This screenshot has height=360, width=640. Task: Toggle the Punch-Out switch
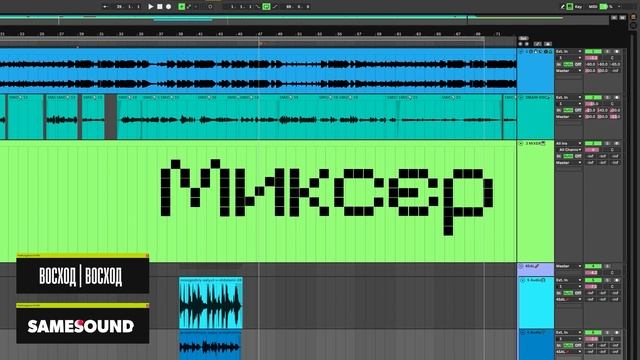[x=275, y=7]
